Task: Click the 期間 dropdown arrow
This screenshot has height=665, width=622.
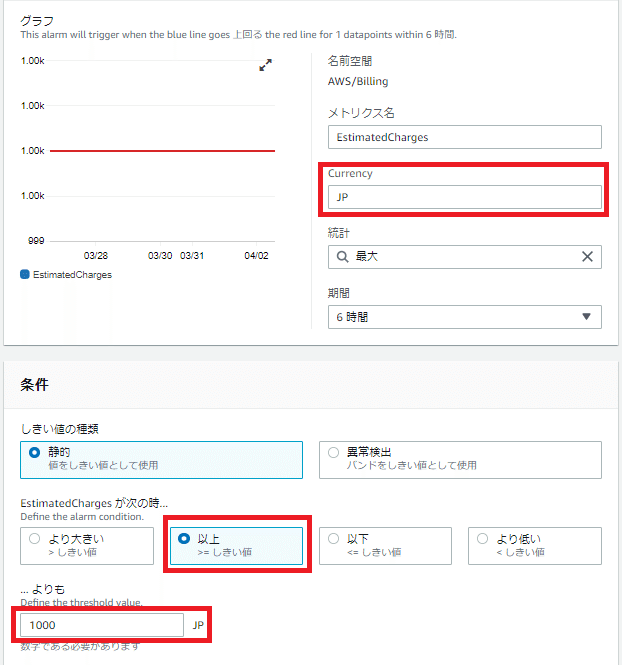Action: point(586,316)
